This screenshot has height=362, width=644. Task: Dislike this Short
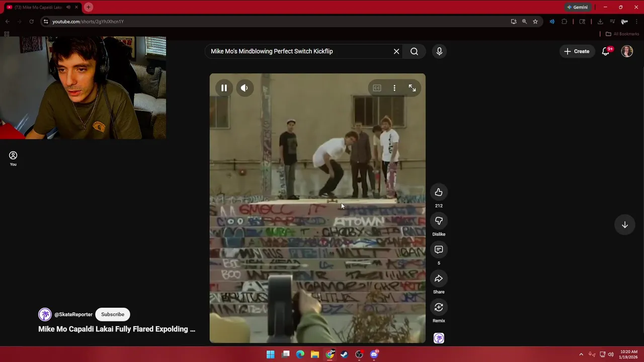pos(439,221)
